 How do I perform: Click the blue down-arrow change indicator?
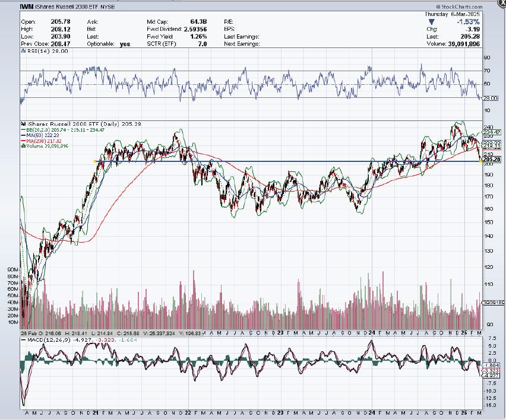pyautogui.click(x=431, y=22)
